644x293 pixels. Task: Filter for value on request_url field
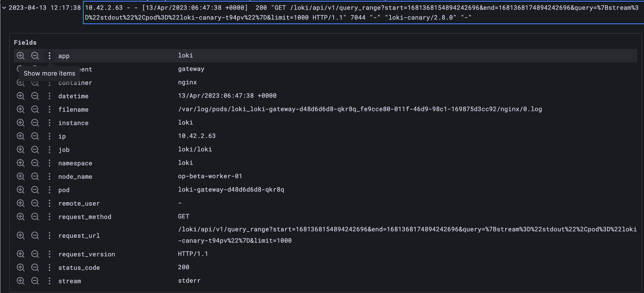pyautogui.click(x=20, y=235)
